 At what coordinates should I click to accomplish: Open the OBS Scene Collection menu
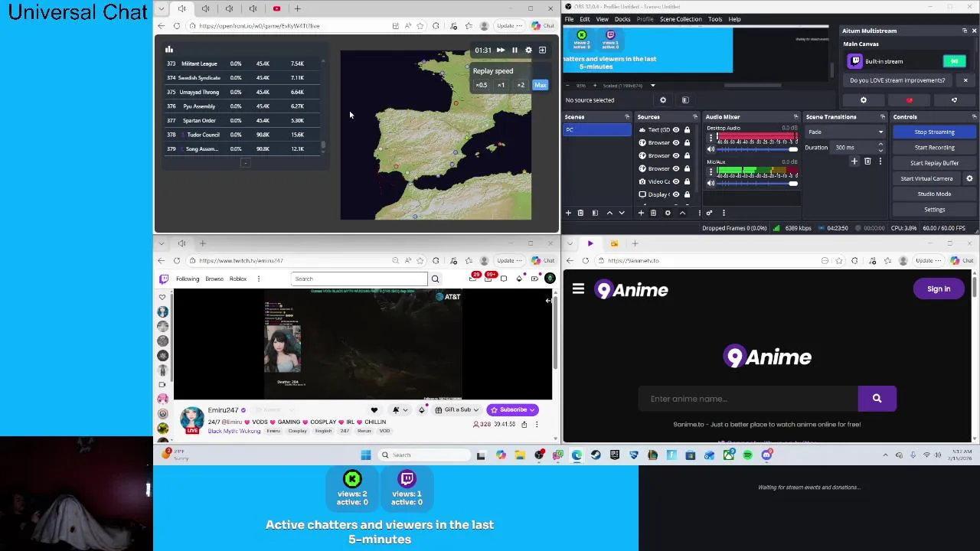click(681, 19)
